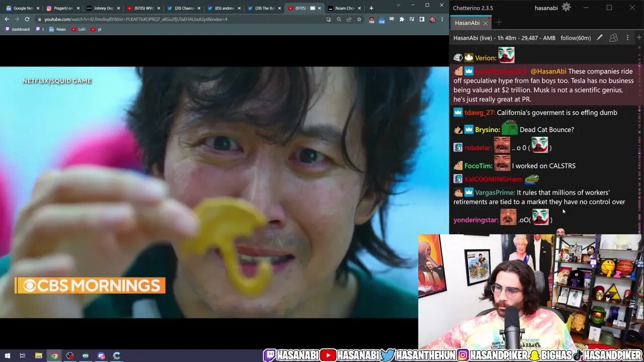Viewport: 644px width, 362px height.
Task: Open the LoFi bookmark
Action: pos(78,29)
